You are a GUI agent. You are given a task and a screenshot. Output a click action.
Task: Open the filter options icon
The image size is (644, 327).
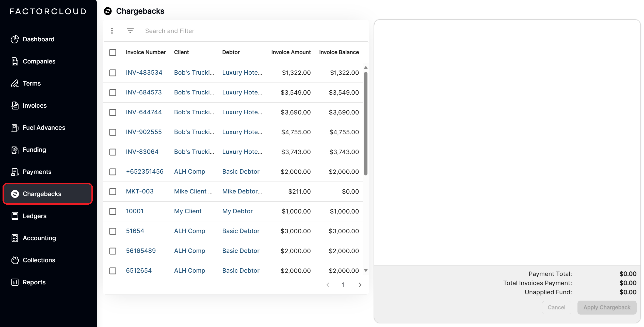pyautogui.click(x=130, y=30)
